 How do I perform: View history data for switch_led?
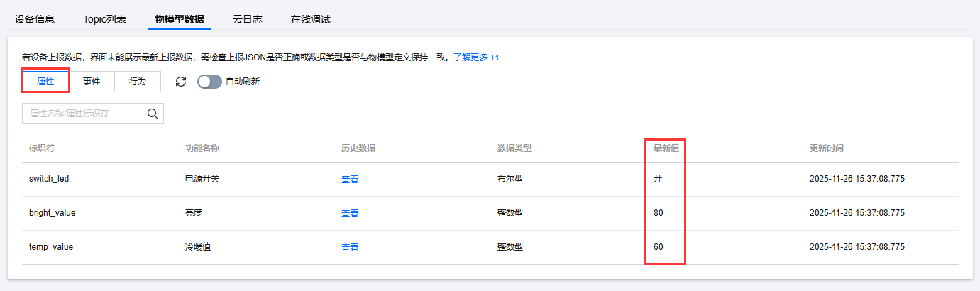coord(350,180)
